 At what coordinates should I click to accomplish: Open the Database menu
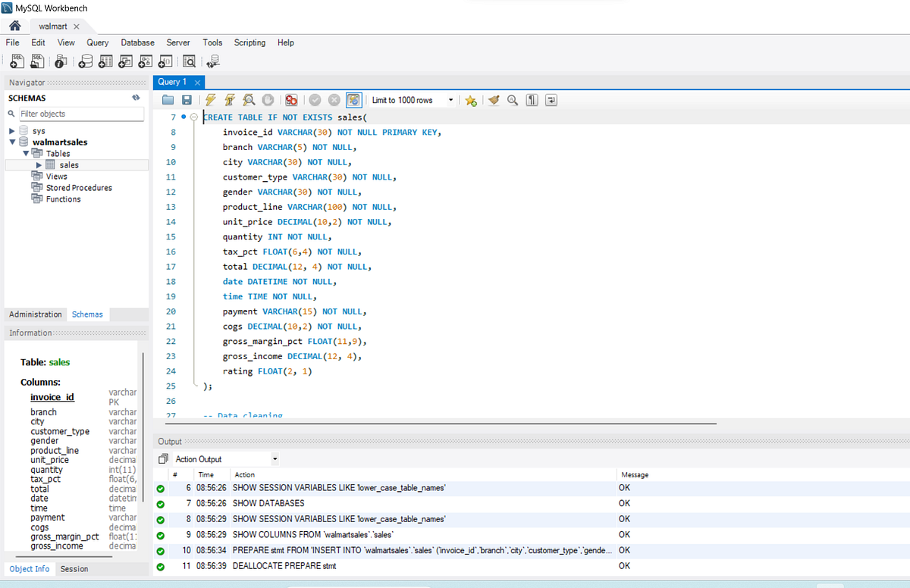tap(137, 42)
